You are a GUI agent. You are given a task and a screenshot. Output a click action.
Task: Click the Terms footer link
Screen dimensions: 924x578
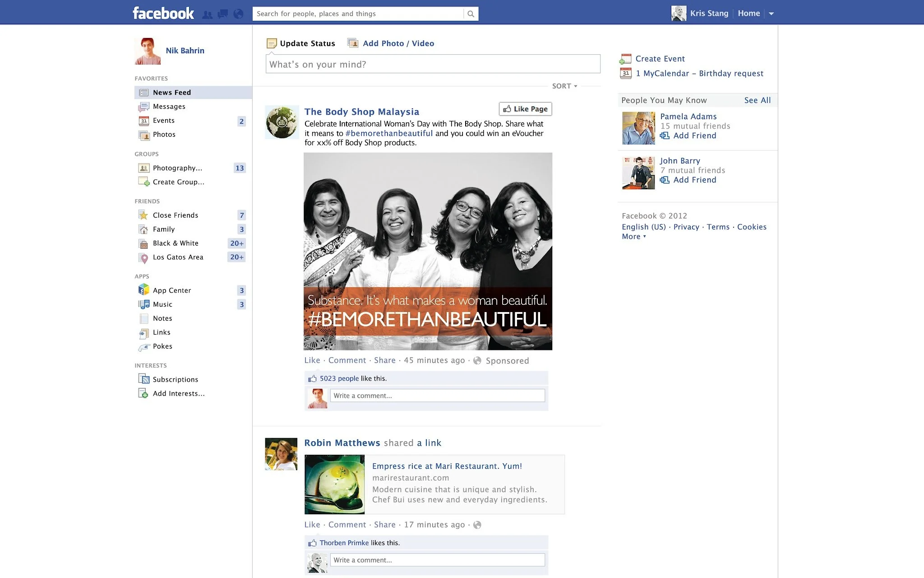(718, 227)
